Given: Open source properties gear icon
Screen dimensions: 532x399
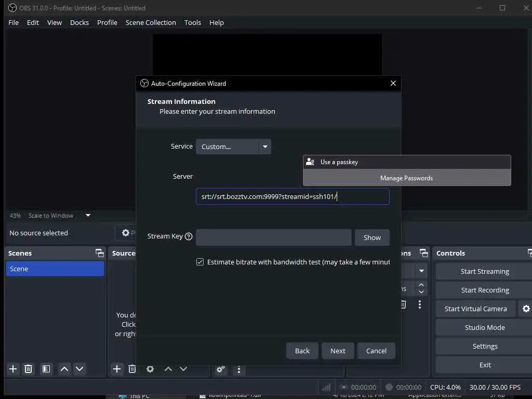Looking at the screenshot, I should click(150, 369).
